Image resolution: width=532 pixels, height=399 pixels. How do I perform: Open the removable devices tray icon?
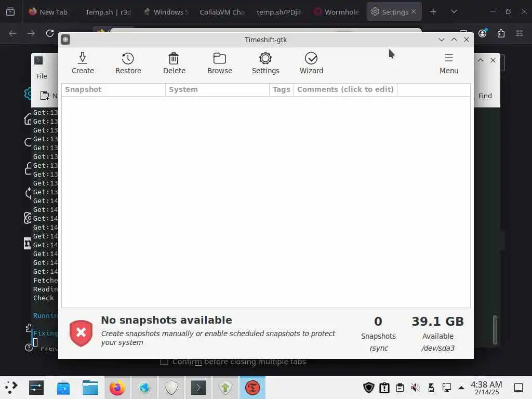431,388
